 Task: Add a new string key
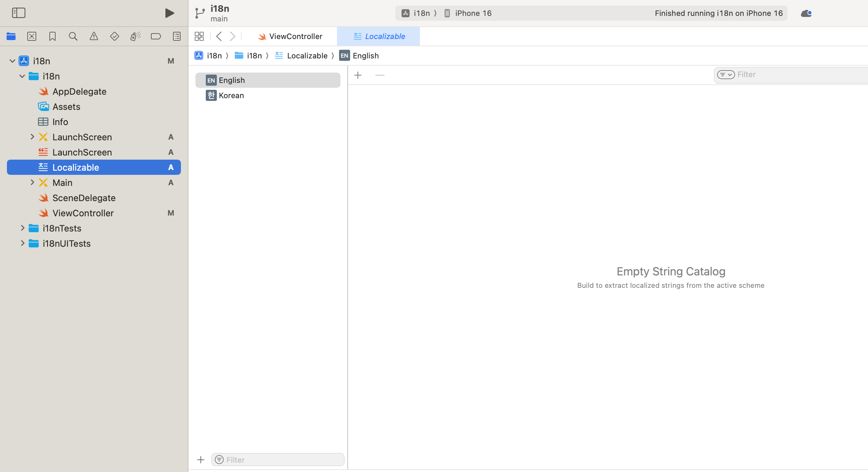point(358,75)
